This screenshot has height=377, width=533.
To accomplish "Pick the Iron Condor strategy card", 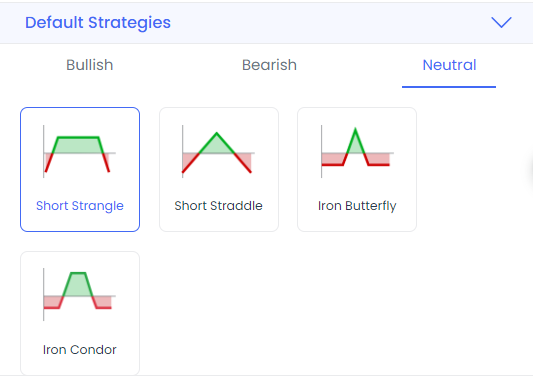I will click(80, 313).
